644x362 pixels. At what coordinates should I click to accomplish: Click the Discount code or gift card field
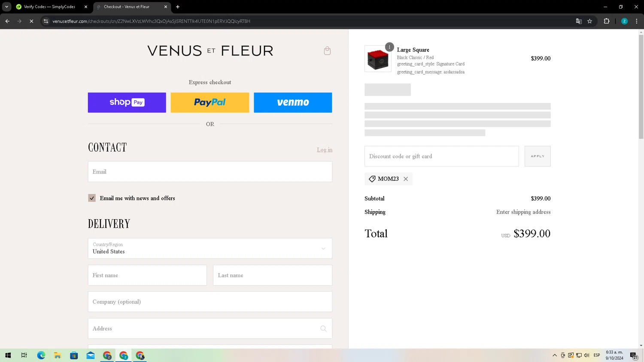point(441,156)
